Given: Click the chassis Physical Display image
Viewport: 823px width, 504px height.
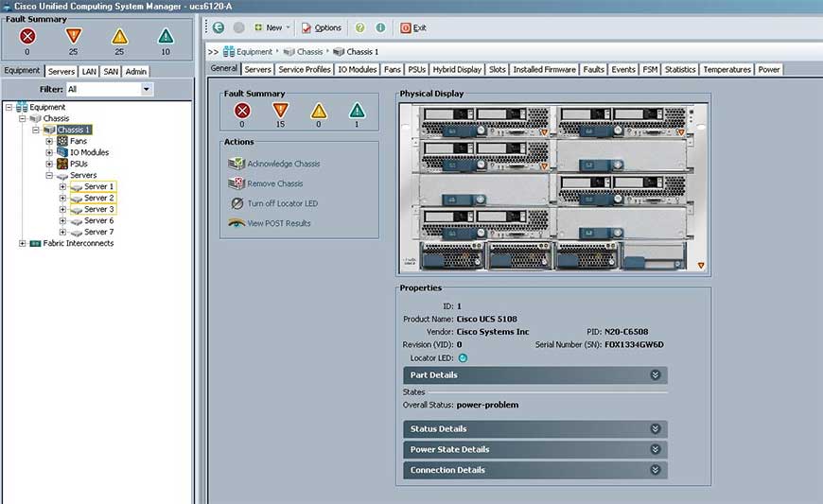Looking at the screenshot, I should [x=553, y=188].
